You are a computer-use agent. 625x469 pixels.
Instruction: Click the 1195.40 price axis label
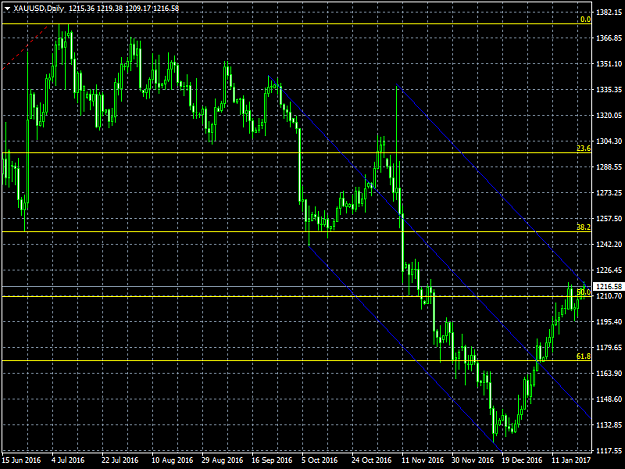tap(609, 322)
